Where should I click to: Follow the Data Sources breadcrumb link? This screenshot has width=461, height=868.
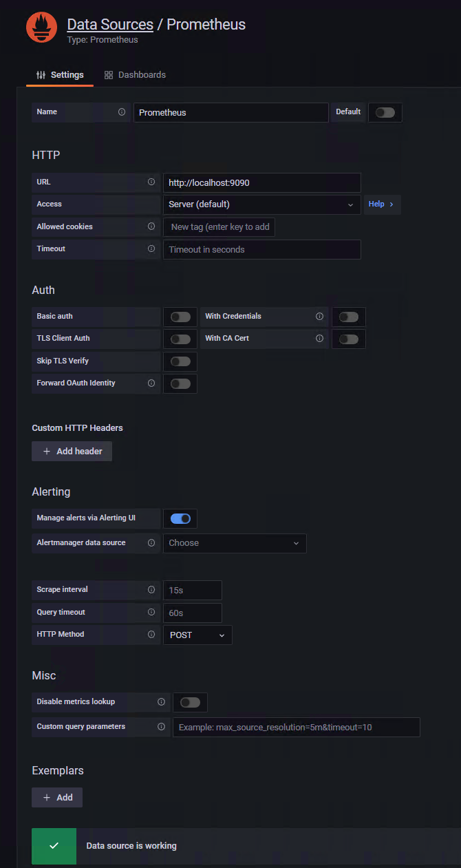(x=110, y=25)
